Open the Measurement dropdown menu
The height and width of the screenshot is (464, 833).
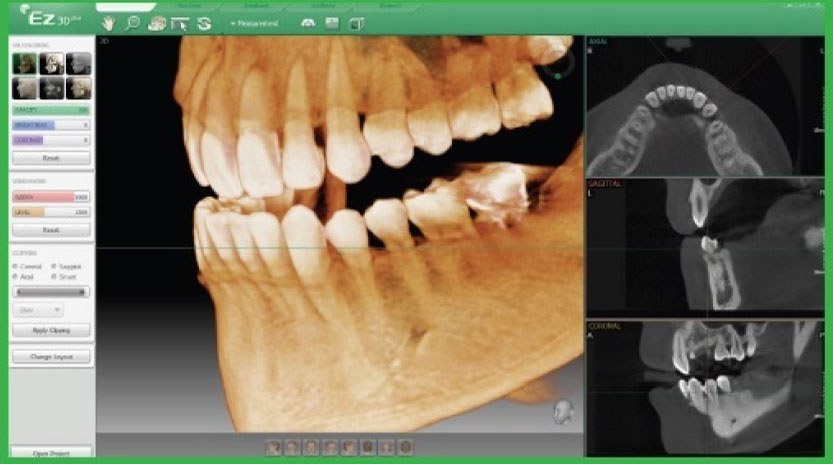coord(254,23)
